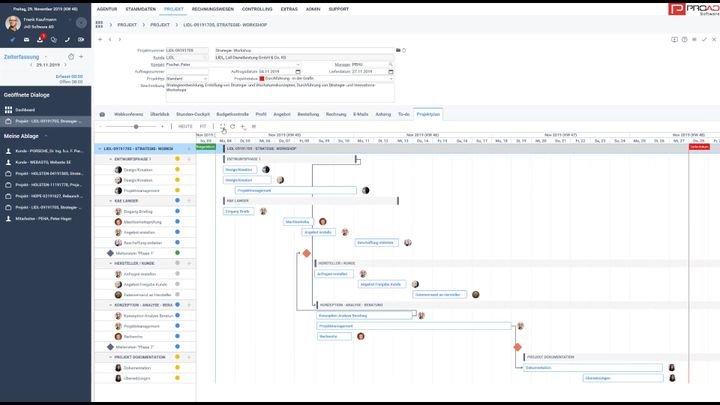Select the red milestone diamond in Gantt chart

pyautogui.click(x=307, y=253)
